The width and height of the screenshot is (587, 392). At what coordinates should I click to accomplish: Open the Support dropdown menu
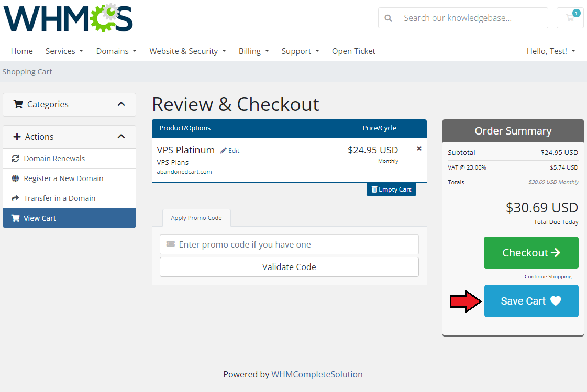point(300,51)
